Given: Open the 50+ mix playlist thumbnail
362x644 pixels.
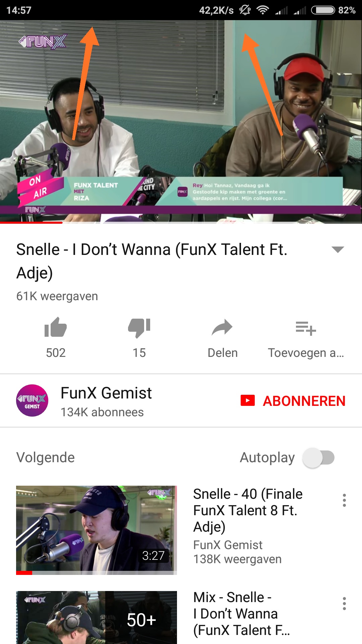Looking at the screenshot, I should (x=97, y=618).
